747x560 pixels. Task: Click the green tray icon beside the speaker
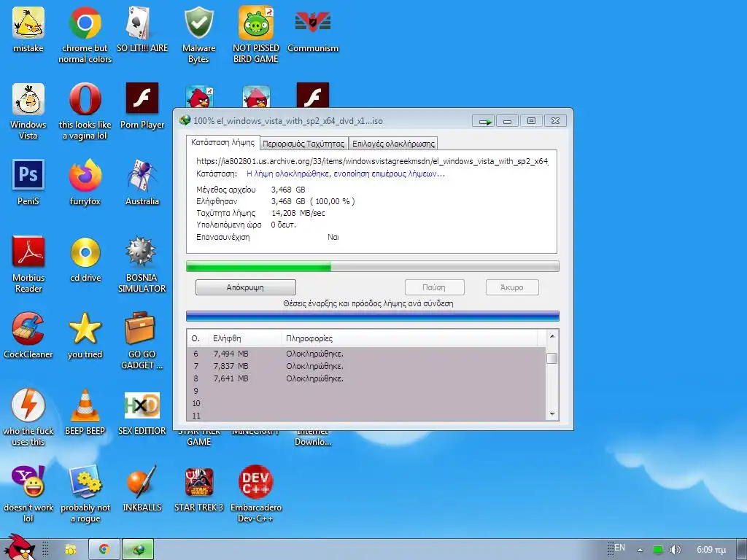pyautogui.click(x=658, y=550)
